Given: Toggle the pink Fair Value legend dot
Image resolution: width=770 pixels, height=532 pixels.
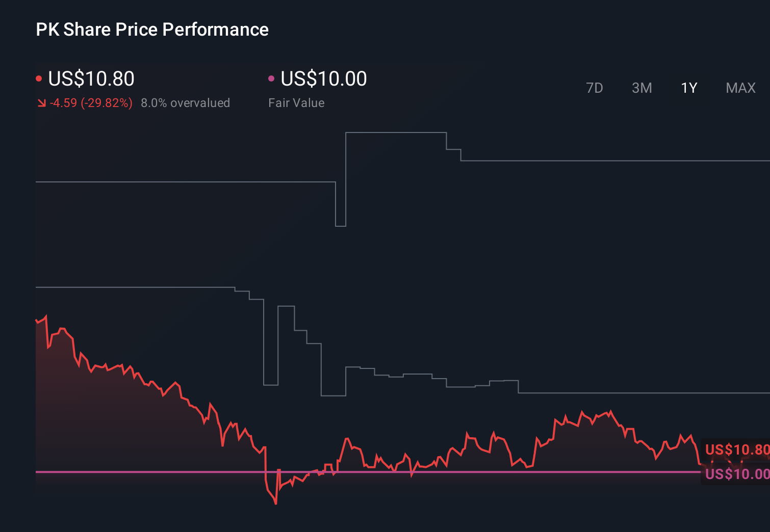Looking at the screenshot, I should (272, 78).
